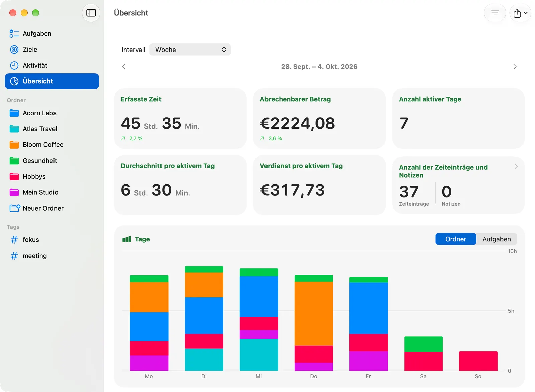This screenshot has height=392, width=535.
Task: Click the Mo axis label
Action: [x=149, y=376]
